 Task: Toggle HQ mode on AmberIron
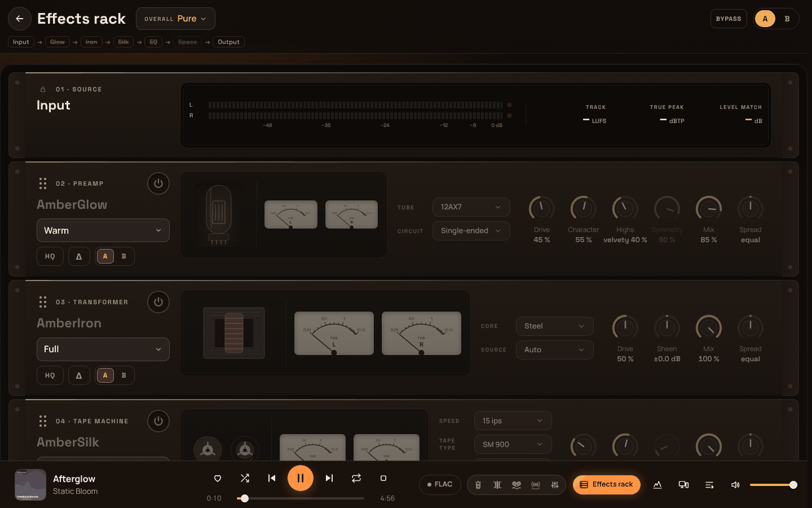point(50,375)
